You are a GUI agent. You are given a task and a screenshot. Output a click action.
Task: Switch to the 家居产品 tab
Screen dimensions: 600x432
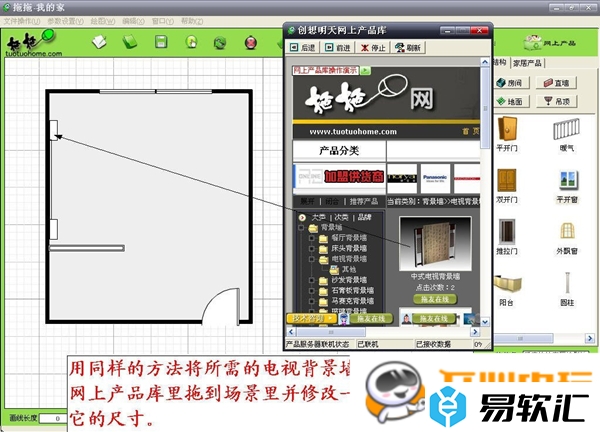[527, 63]
